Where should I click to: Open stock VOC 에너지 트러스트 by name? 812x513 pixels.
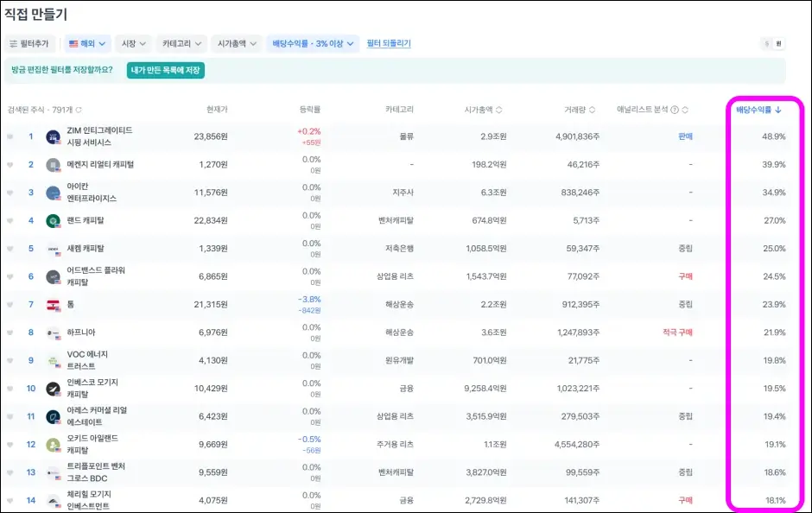pos(87,360)
